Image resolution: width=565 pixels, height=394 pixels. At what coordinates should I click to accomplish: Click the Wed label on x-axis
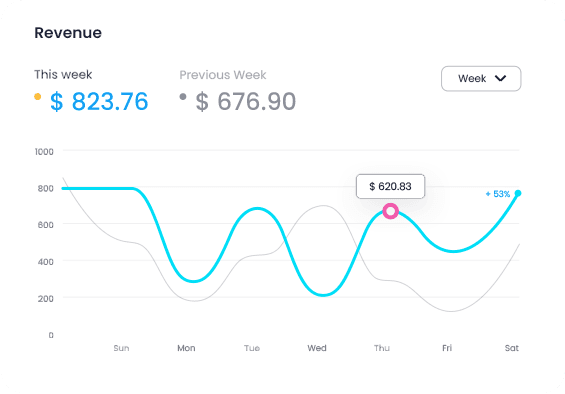[317, 348]
